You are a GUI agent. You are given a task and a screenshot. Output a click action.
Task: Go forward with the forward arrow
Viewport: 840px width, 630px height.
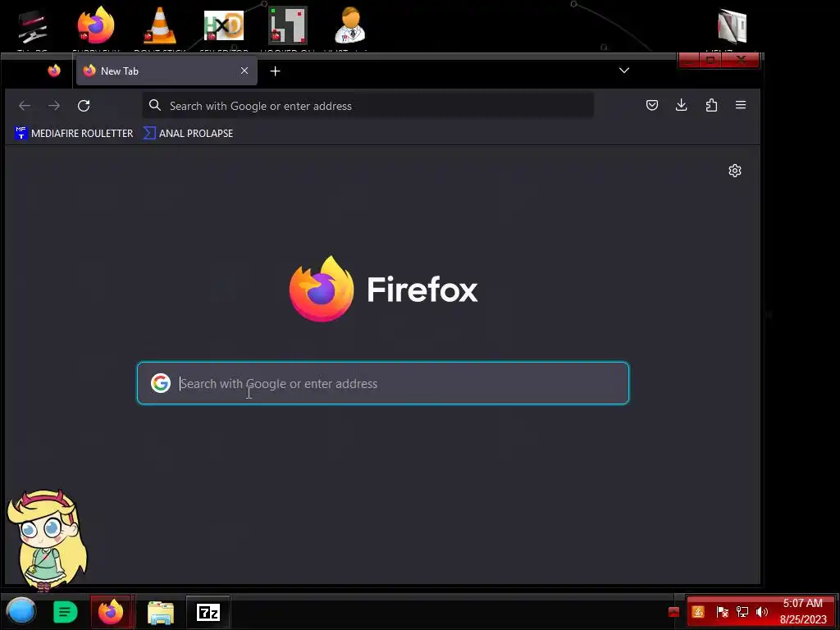pyautogui.click(x=54, y=106)
